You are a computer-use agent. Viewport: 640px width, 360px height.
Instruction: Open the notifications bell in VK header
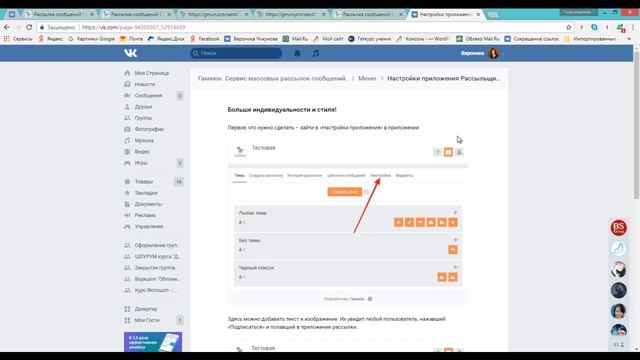click(298, 53)
